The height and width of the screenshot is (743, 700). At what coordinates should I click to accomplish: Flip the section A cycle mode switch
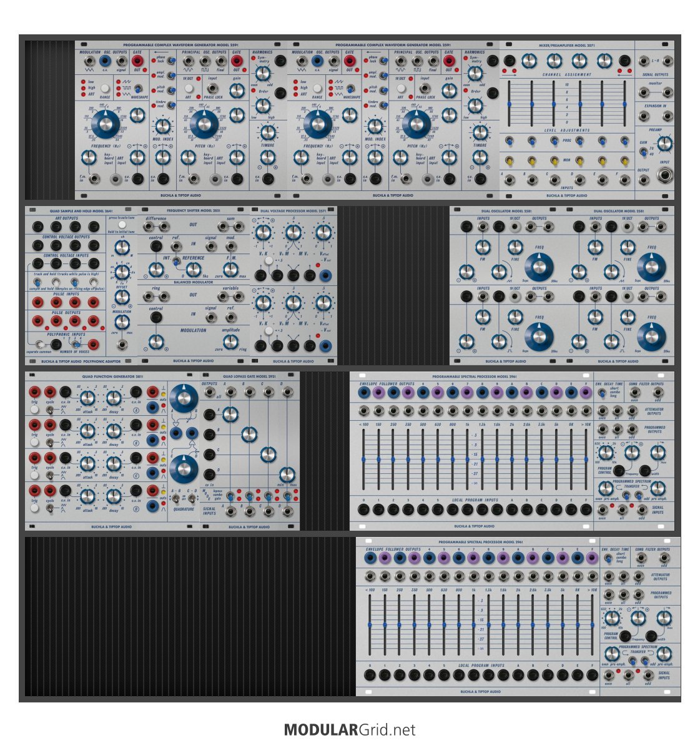point(50,409)
